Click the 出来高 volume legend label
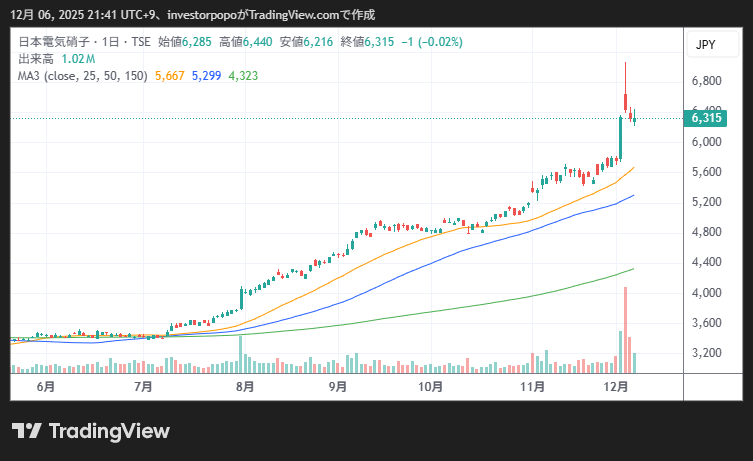The width and height of the screenshot is (753, 461). (x=36, y=59)
